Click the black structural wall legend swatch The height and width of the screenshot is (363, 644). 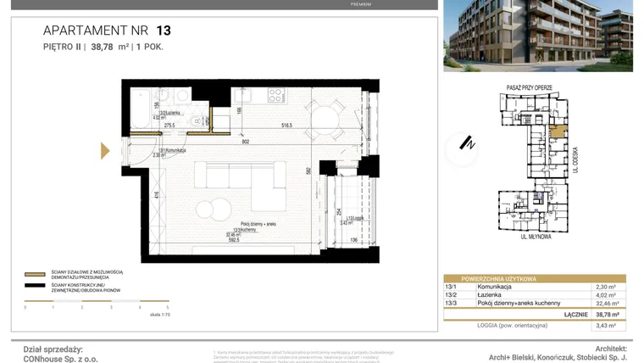(x=35, y=285)
